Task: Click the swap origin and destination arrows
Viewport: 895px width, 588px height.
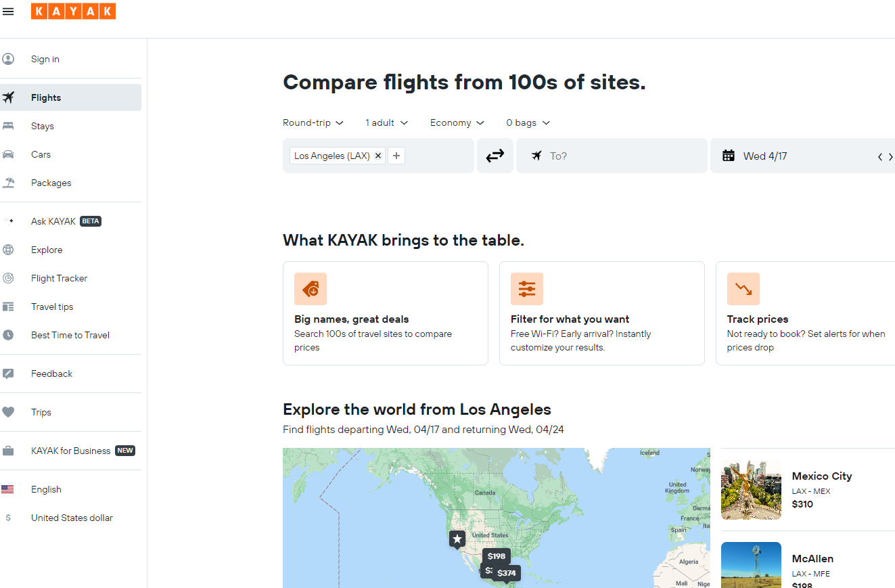Action: tap(495, 156)
